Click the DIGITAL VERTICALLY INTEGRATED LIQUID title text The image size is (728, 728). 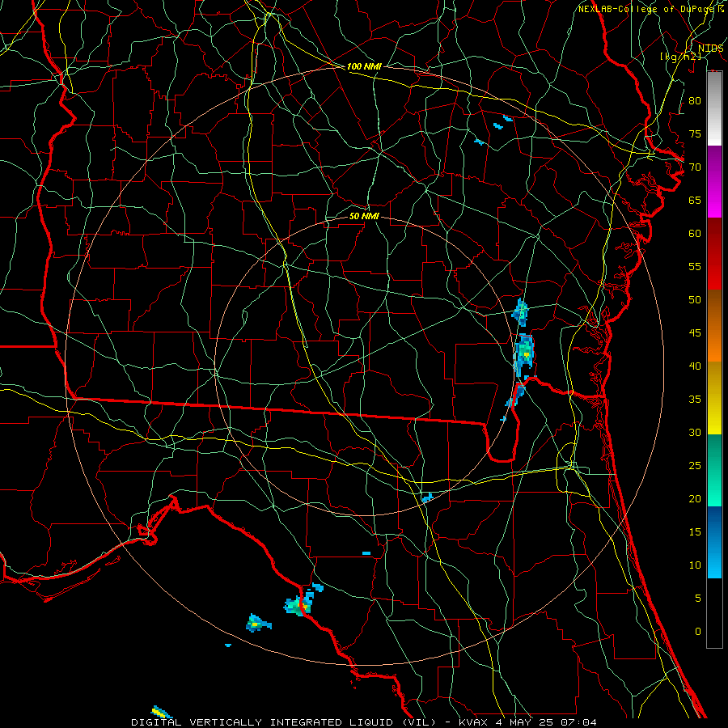285,722
